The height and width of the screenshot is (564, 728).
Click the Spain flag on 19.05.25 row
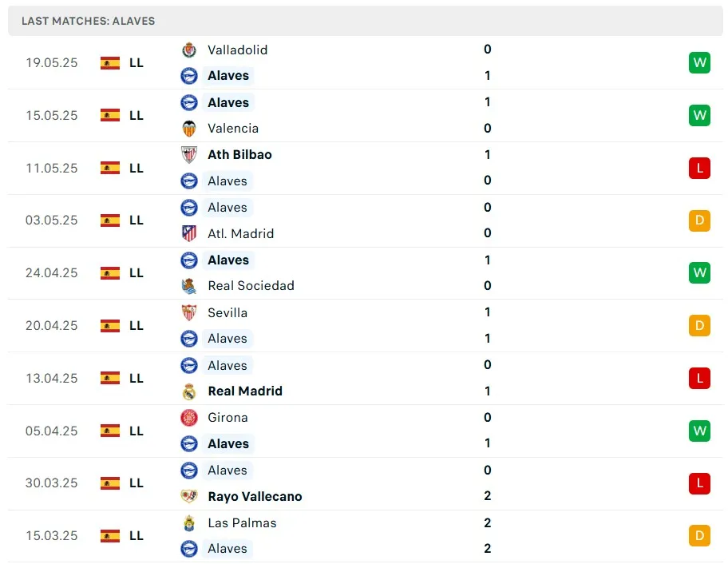click(x=110, y=62)
